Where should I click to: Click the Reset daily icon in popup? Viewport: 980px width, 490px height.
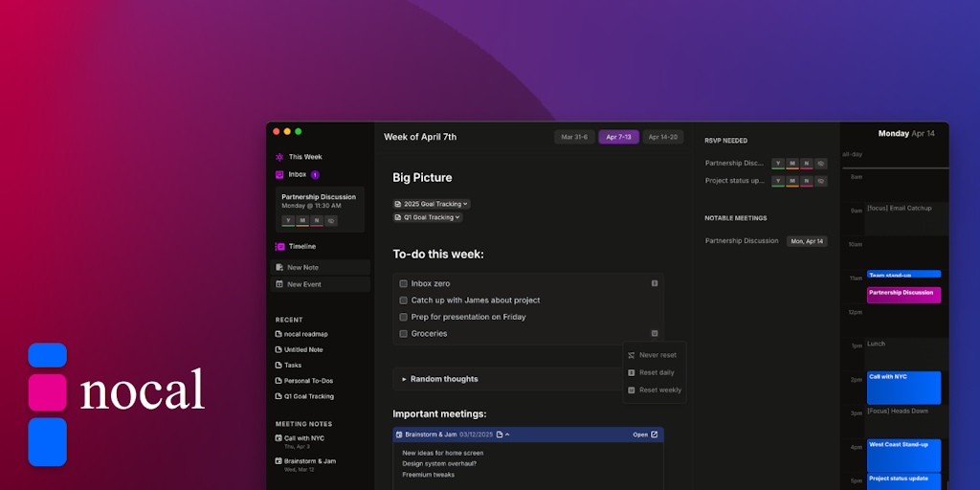pyautogui.click(x=632, y=372)
